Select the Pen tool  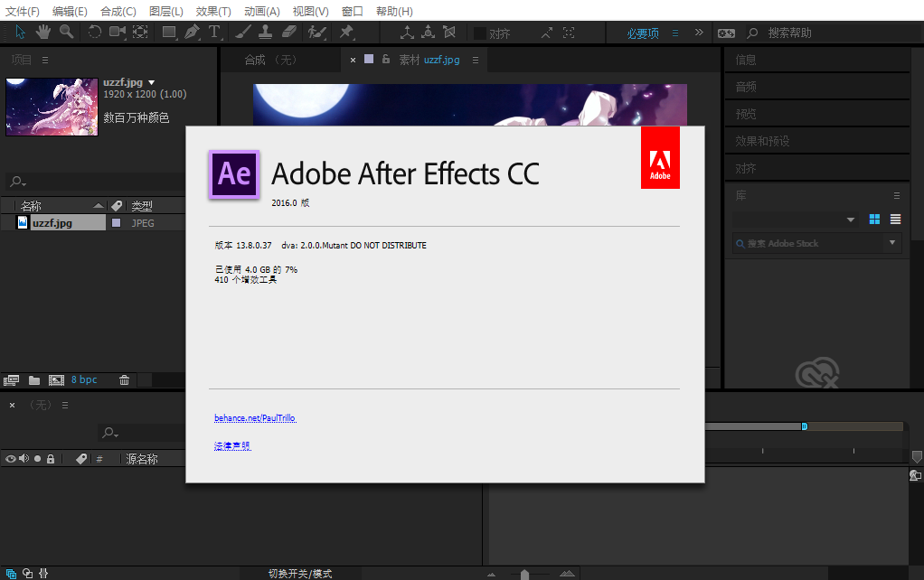pos(191,33)
